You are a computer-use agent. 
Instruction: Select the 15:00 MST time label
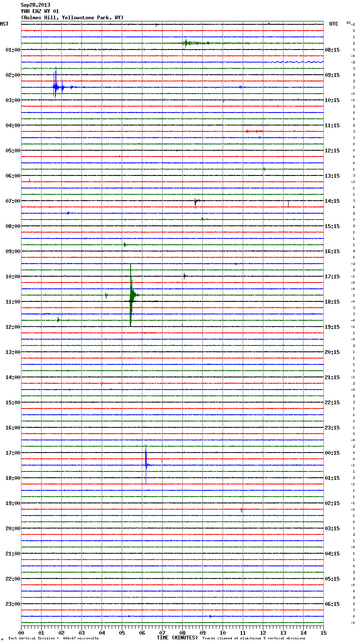click(13, 403)
